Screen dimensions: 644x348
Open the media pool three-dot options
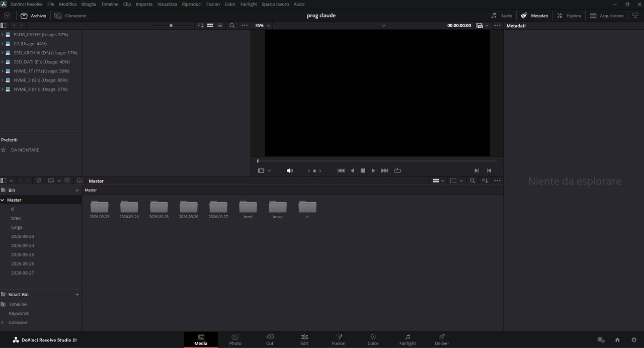pyautogui.click(x=498, y=181)
